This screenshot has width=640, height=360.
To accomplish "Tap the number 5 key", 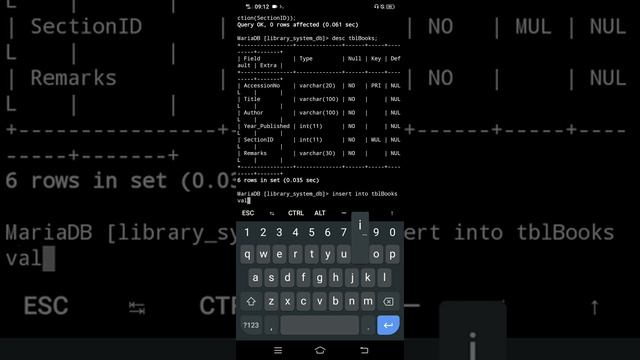I will click(x=311, y=232).
